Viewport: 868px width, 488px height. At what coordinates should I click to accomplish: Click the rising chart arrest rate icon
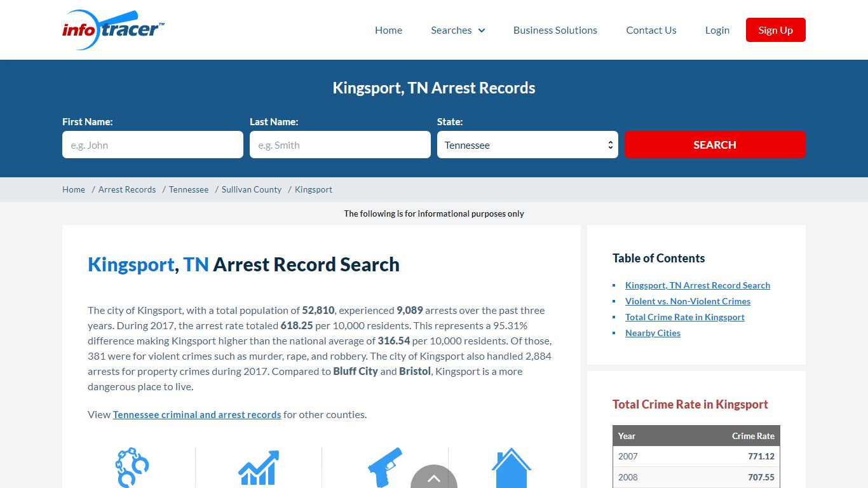pos(259,468)
